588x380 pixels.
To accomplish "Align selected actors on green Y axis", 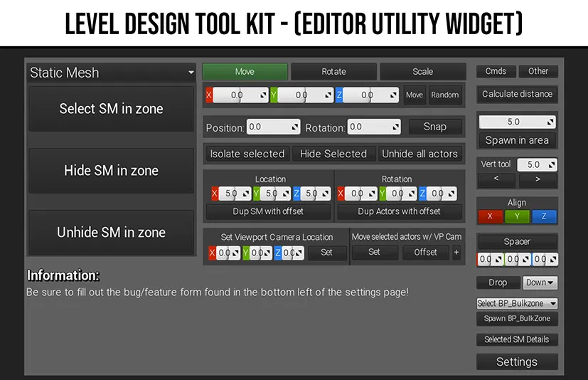I will point(517,216).
